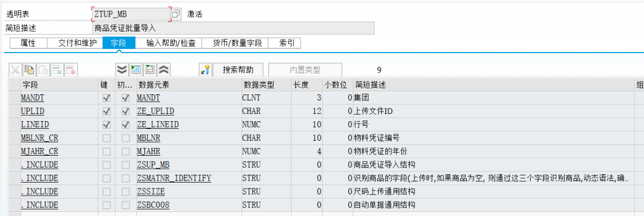Screen dimensions: 644x216
Task: Toggle initial values checkbox for UPLID row
Action: [126, 112]
